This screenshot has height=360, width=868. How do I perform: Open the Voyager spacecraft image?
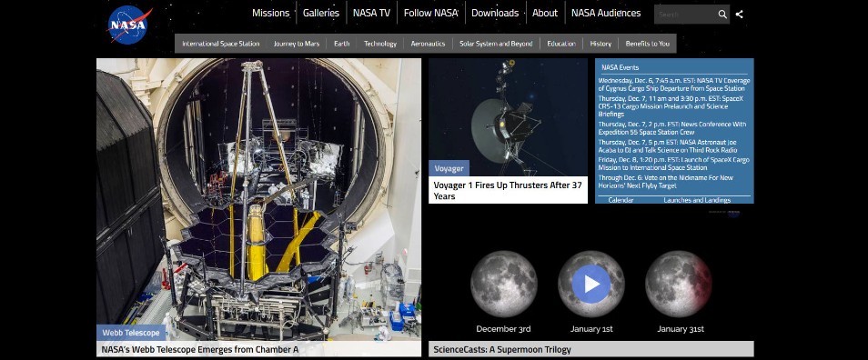[x=509, y=117]
